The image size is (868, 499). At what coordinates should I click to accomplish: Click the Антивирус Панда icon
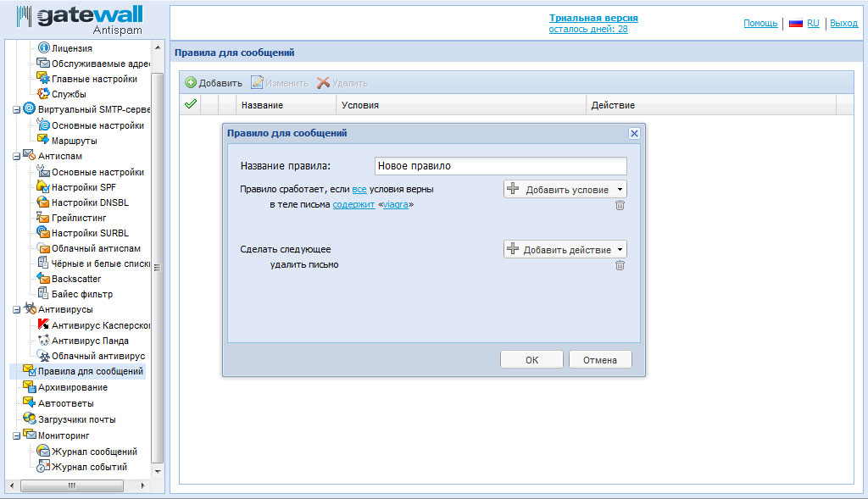pos(43,341)
